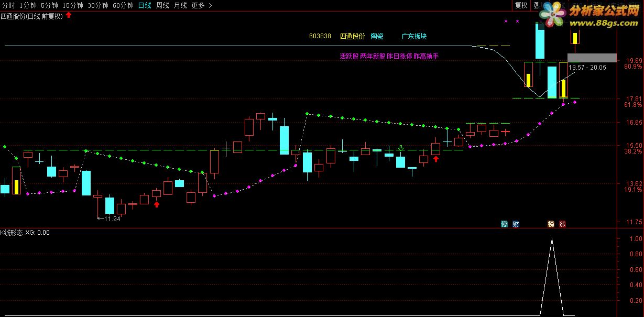
Task: Click the 19.1% retracement label
Action: [x=632, y=190]
